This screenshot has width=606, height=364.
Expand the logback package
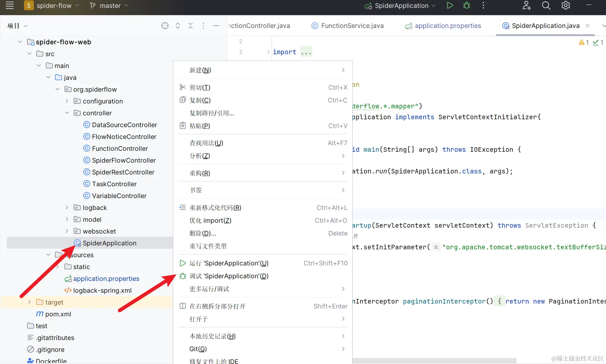tap(67, 208)
